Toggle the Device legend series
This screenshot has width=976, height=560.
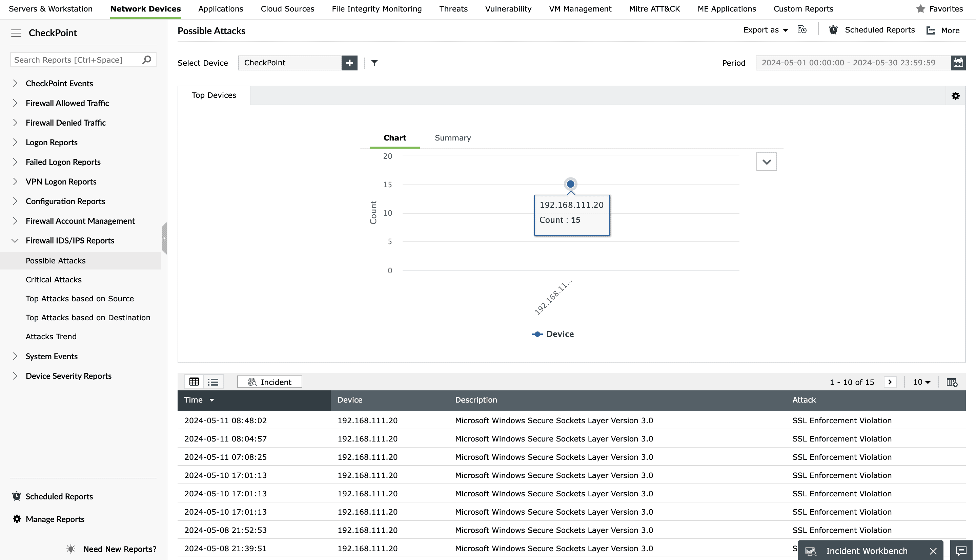coord(553,334)
